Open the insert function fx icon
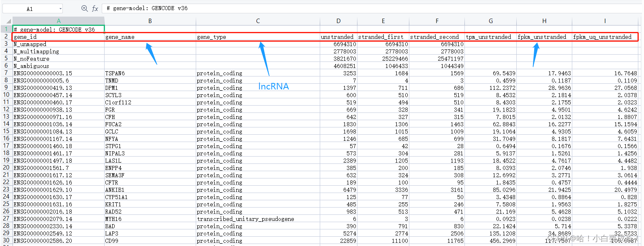The width and height of the screenshot is (644, 246). pyautogui.click(x=95, y=8)
